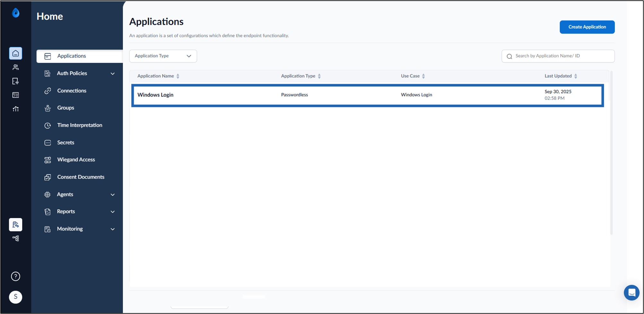
Task: Sort by Last Updated column arrows
Action: pyautogui.click(x=576, y=76)
